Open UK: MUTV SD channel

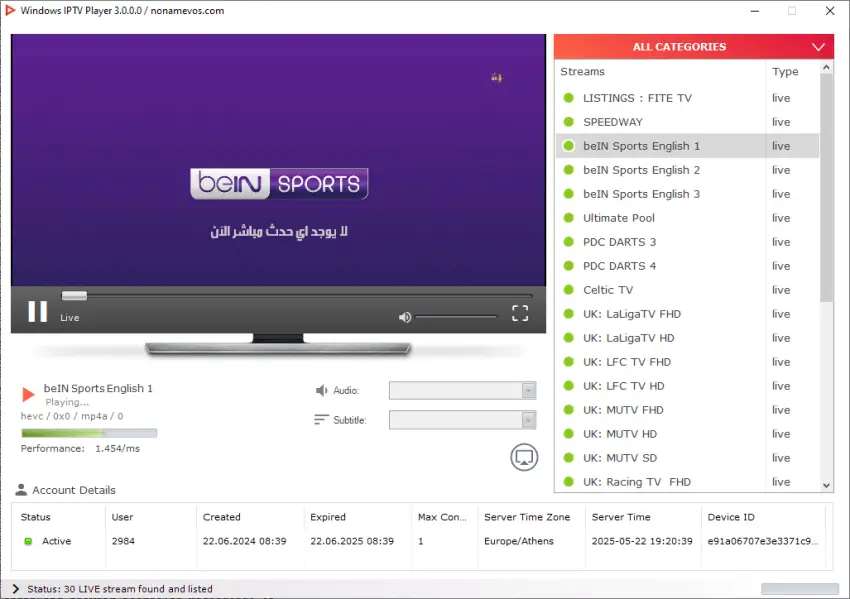coord(687,458)
